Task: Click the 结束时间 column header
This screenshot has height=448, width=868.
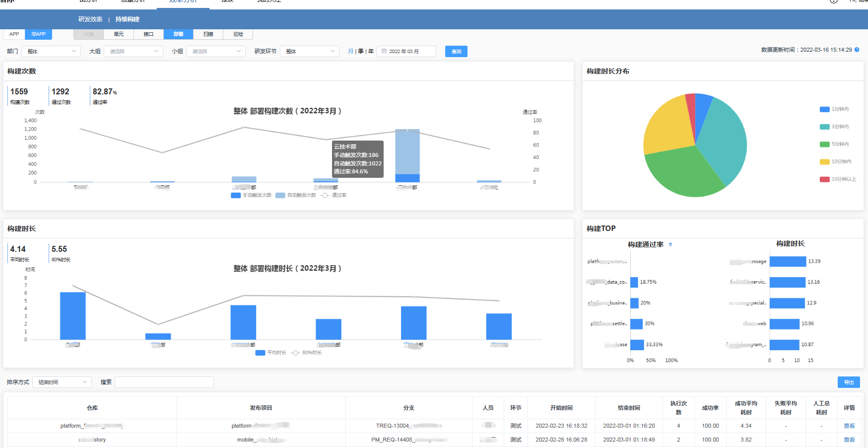Action: tap(629, 408)
